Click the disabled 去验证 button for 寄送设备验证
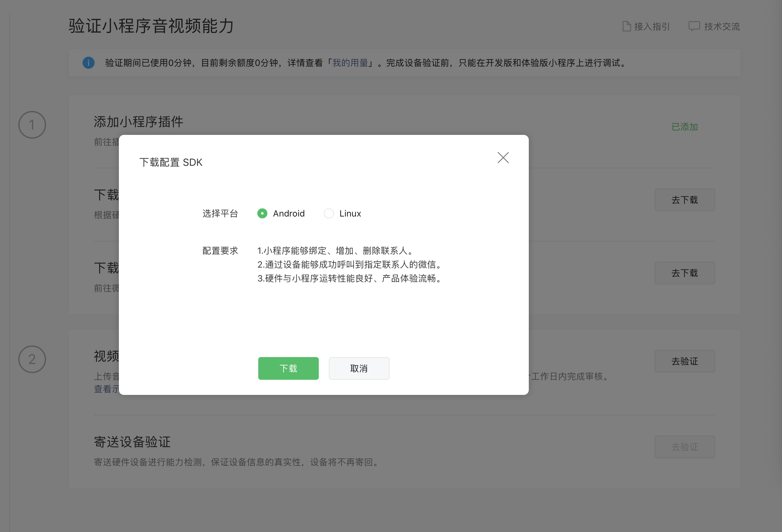The height and width of the screenshot is (532, 782). point(685,447)
